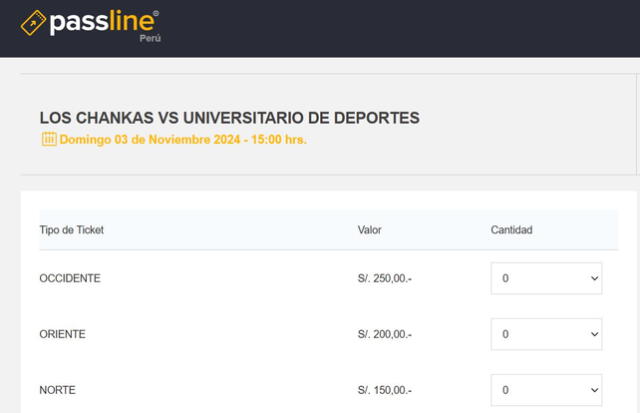
Task: Click the Tipo de Ticket column header
Action: point(71,230)
